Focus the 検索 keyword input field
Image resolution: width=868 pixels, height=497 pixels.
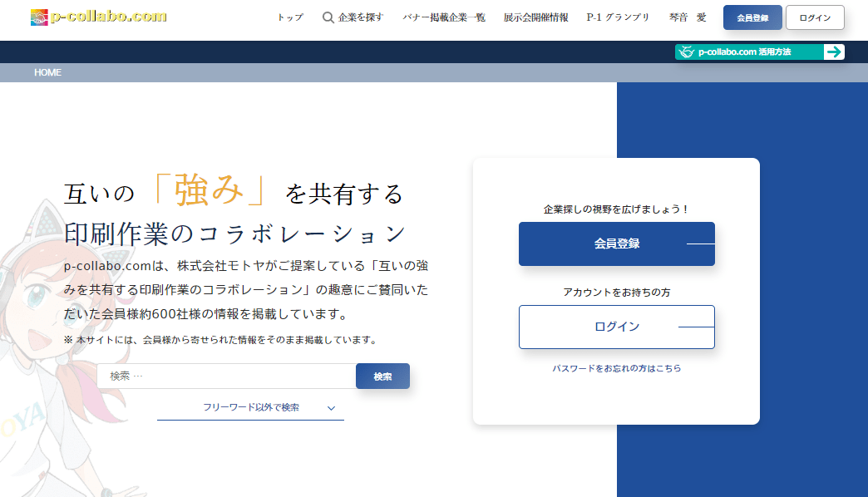226,376
